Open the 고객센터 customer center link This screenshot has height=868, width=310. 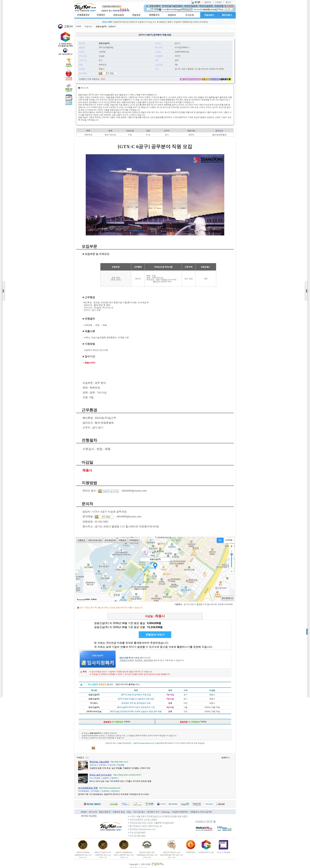pyautogui.click(x=218, y=2)
